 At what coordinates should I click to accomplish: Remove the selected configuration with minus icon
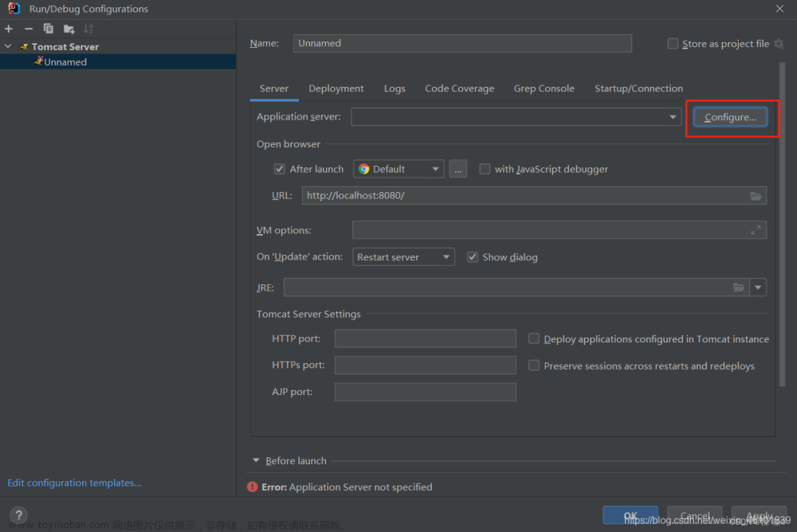[x=29, y=29]
